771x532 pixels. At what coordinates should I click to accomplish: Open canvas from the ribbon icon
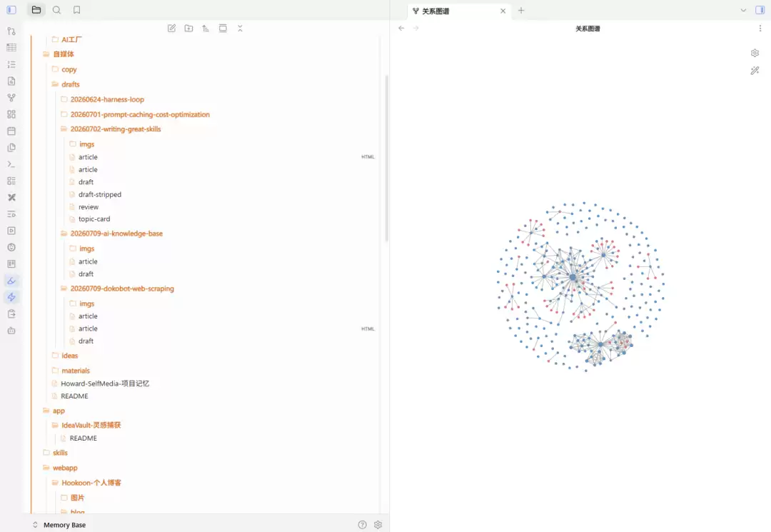tap(11, 114)
